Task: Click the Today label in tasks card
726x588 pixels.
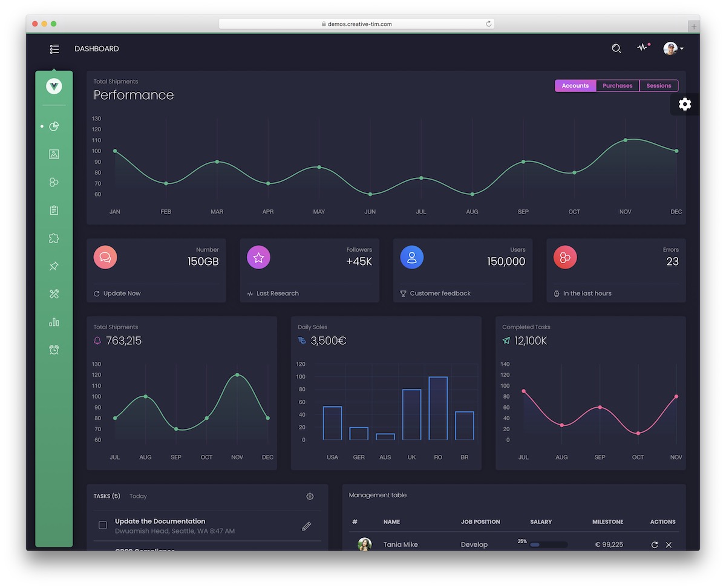Action: click(138, 497)
